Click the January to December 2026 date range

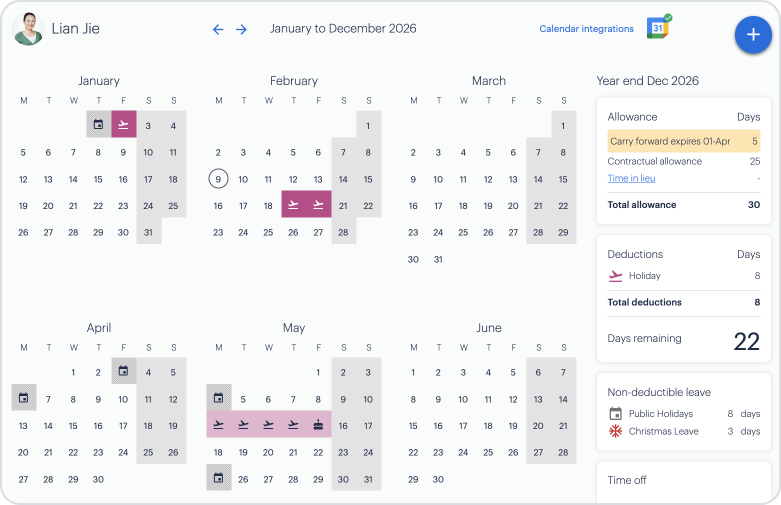coord(343,29)
